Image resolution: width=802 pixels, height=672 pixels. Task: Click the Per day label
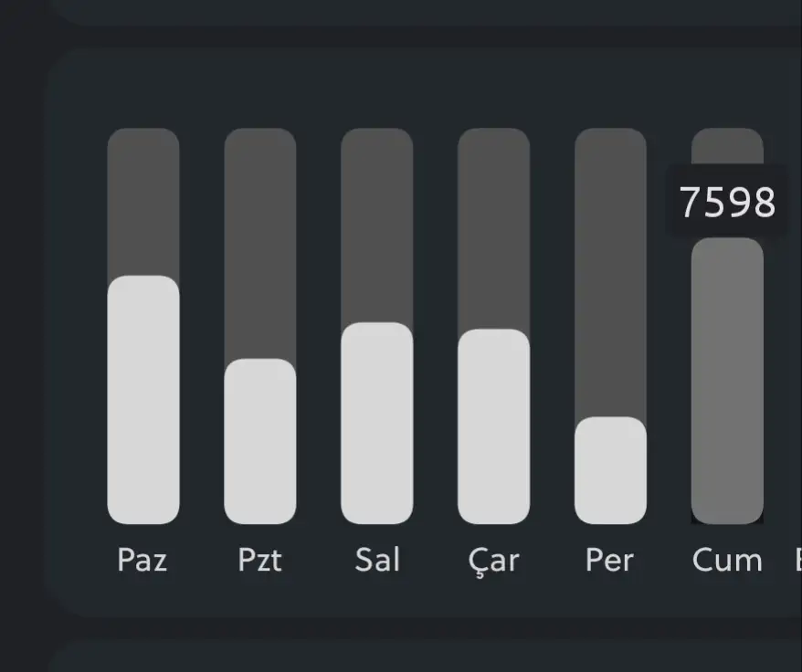(x=609, y=560)
